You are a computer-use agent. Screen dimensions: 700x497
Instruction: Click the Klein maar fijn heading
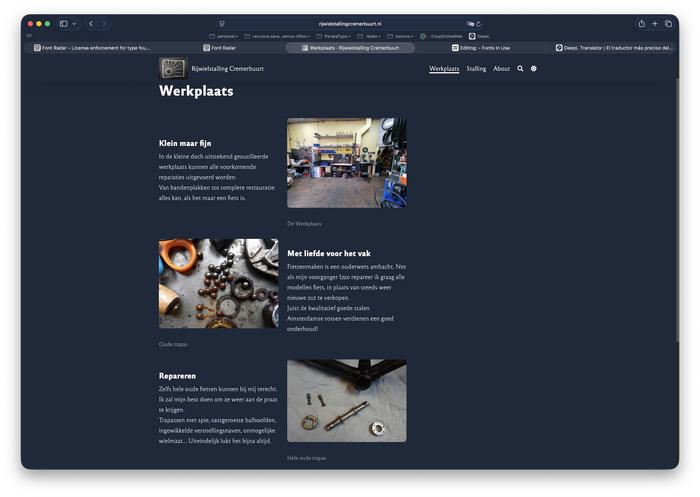[185, 143]
